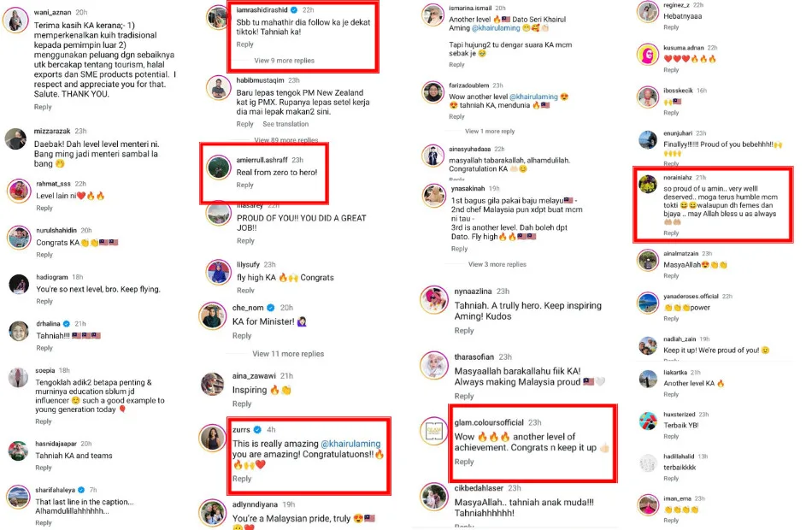Click the verified badge next to zurrs
Viewport: 812px width, 530px height.
[257, 429]
